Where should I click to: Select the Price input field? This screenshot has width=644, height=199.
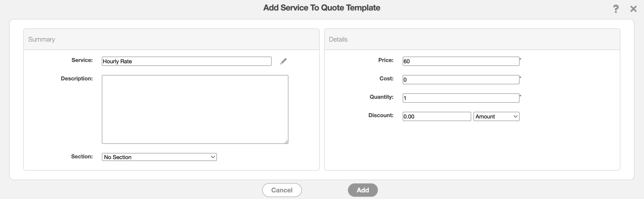tap(461, 61)
